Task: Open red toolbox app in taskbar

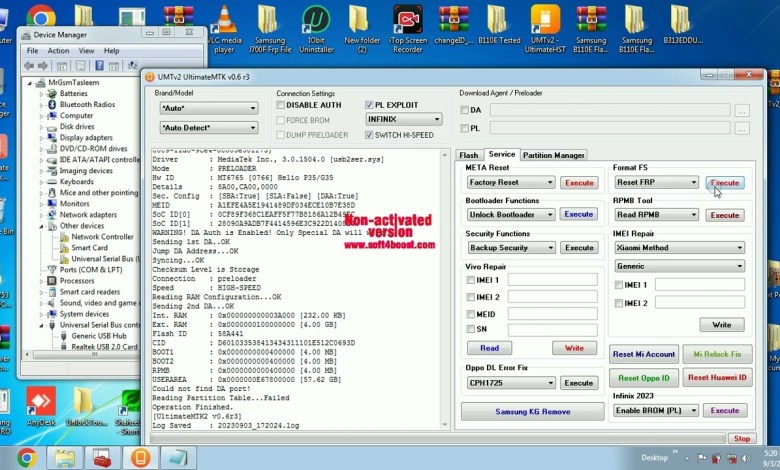Action: coord(102,458)
